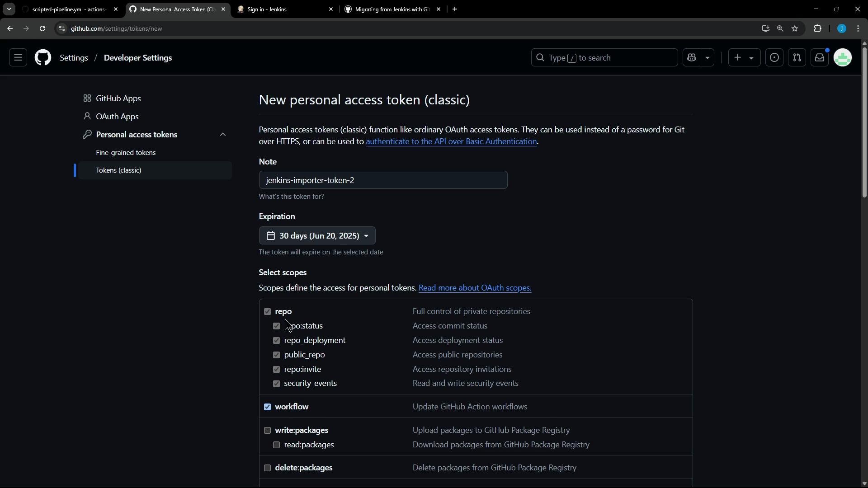Screen dimensions: 868x488
Task: Open OAuth Apps in sidebar
Action: [x=117, y=117]
